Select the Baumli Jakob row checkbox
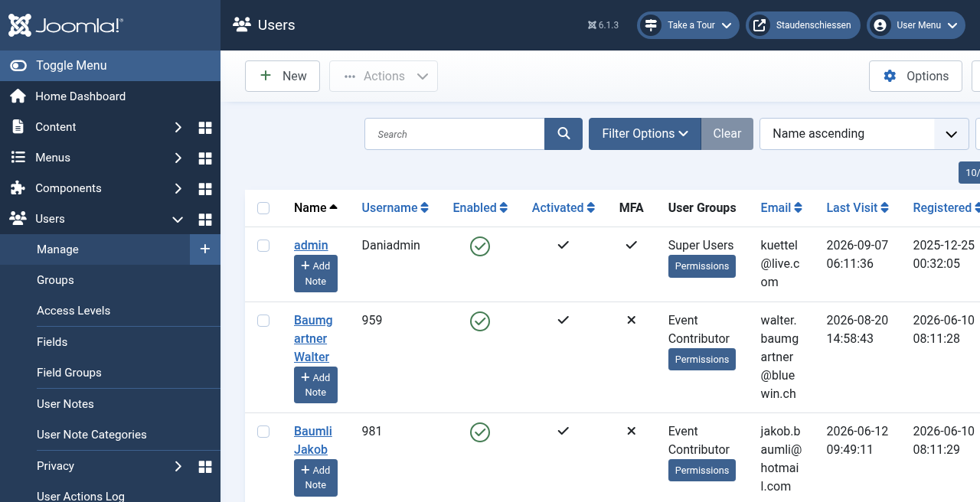 263,432
